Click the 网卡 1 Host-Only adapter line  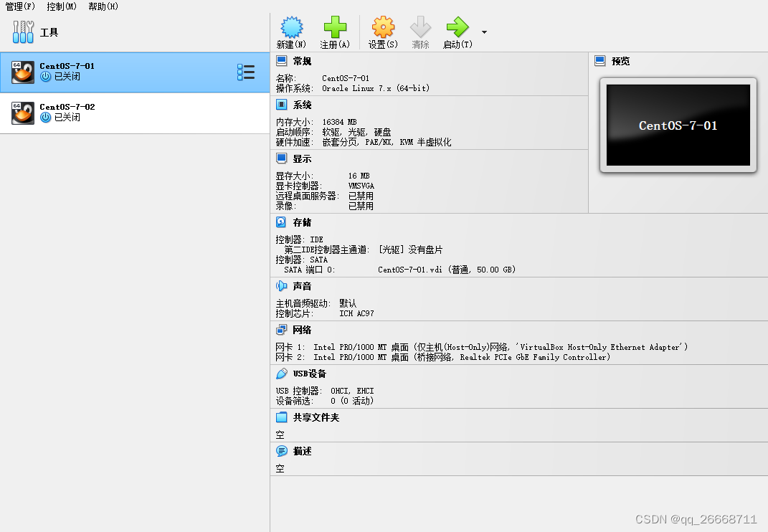point(481,347)
